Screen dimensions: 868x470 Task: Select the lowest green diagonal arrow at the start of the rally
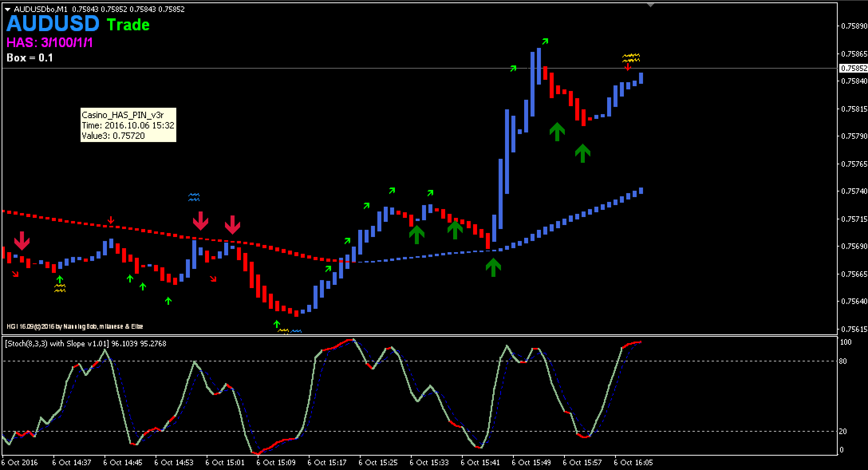[328, 269]
